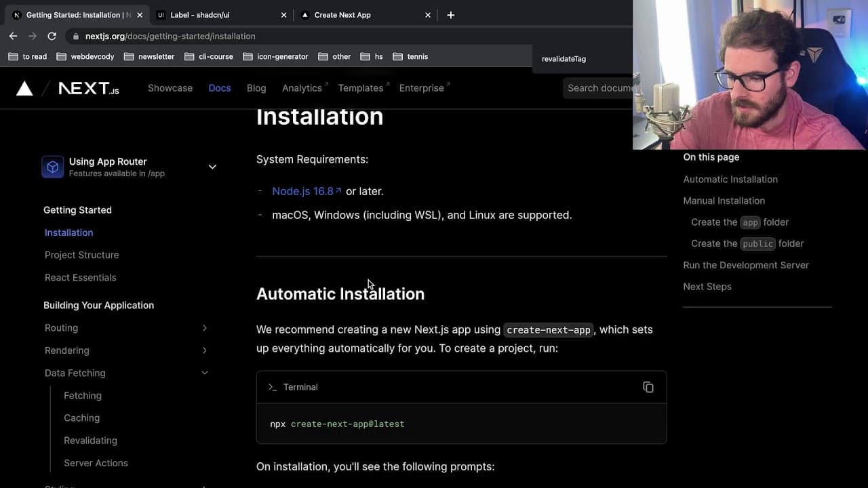The width and height of the screenshot is (868, 488).
Task: Jump to Run the Development Server
Action: coord(746,265)
